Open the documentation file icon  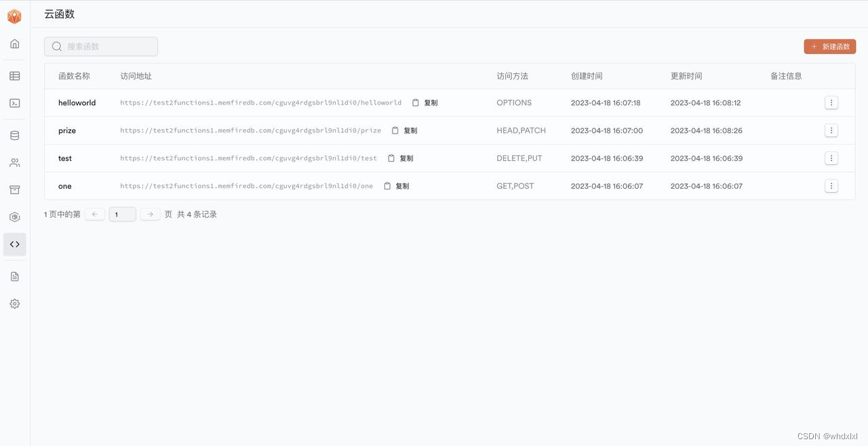pyautogui.click(x=14, y=276)
